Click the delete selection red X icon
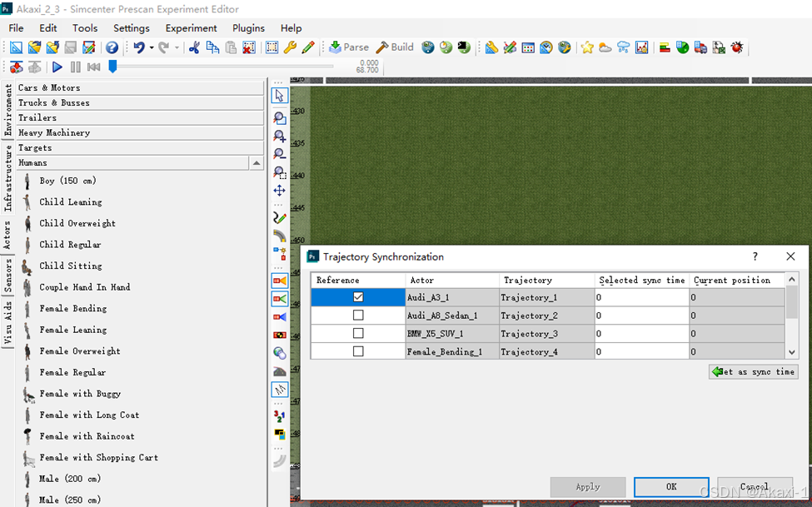This screenshot has height=507, width=812. coord(249,47)
